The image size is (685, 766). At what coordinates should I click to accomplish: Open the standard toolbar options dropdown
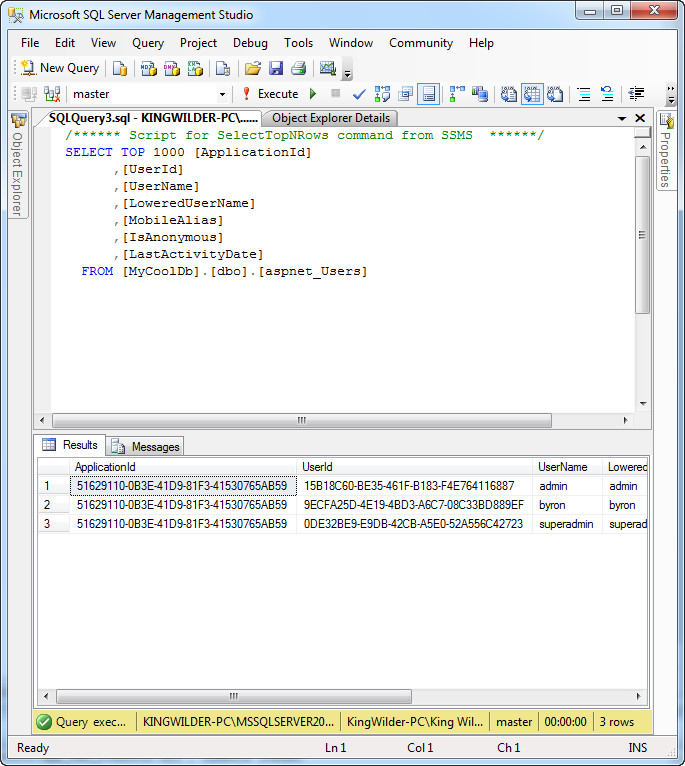click(x=347, y=70)
